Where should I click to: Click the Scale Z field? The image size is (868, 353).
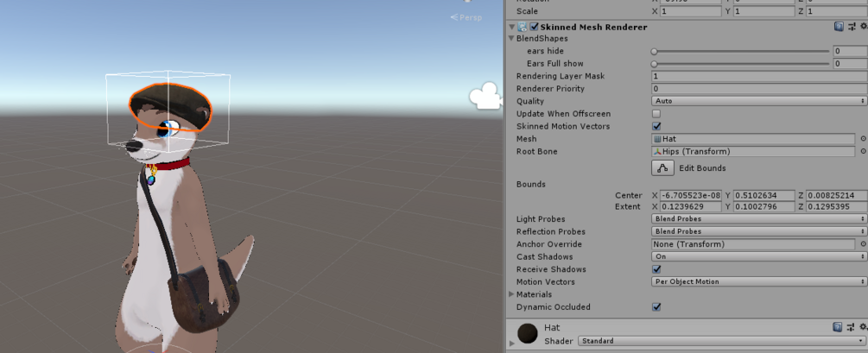tap(836, 11)
